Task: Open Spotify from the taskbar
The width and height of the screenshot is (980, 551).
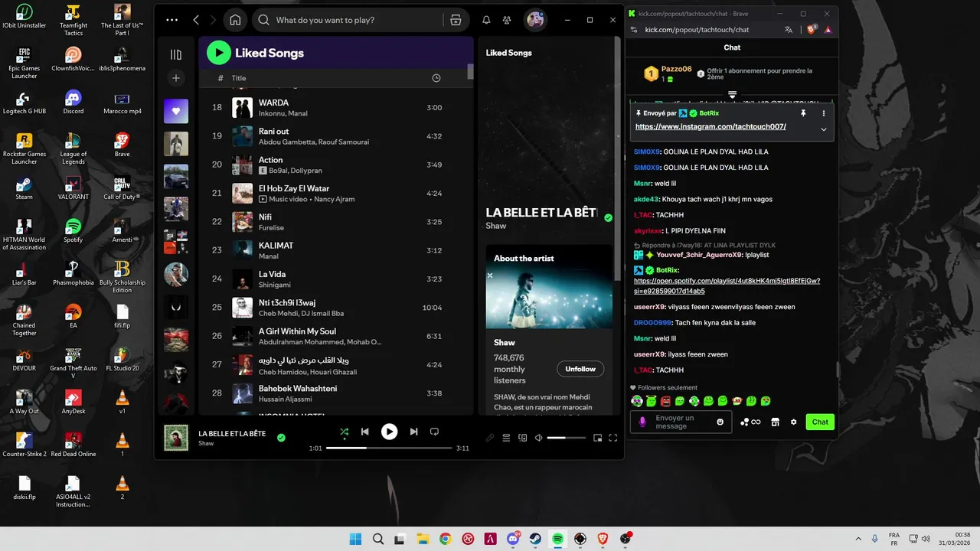Action: coord(557,539)
